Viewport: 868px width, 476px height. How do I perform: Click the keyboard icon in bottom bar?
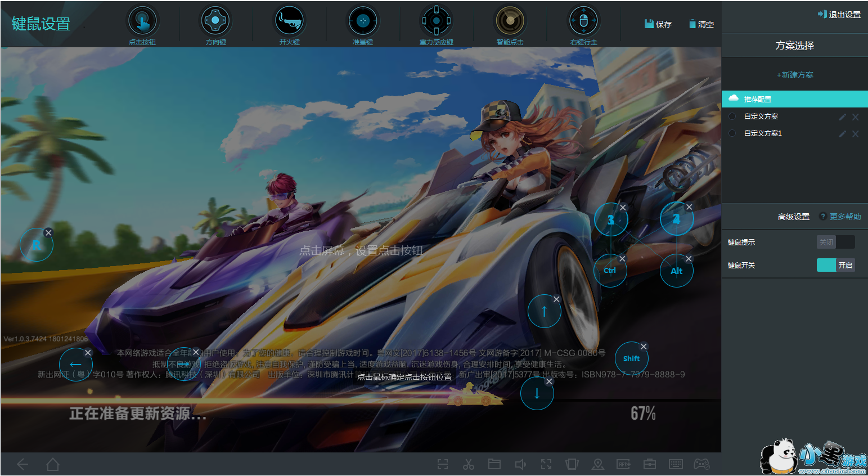[676, 464]
